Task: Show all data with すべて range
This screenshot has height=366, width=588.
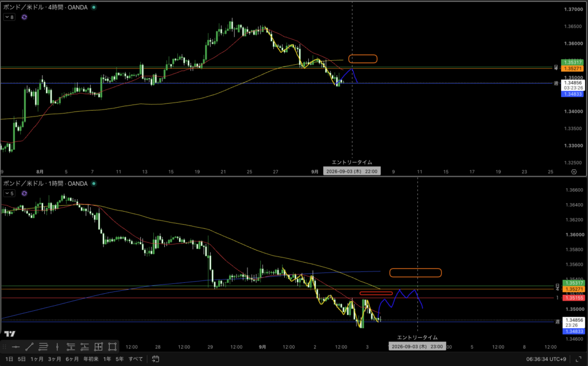Action: 136,359
